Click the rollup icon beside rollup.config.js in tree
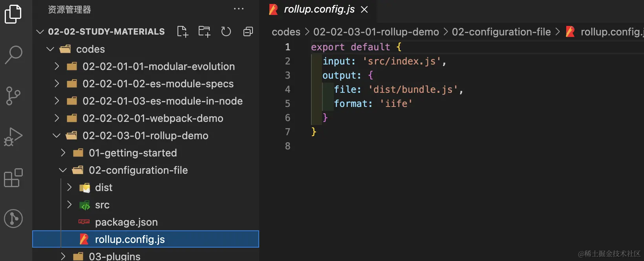The height and width of the screenshot is (261, 644). click(84, 239)
